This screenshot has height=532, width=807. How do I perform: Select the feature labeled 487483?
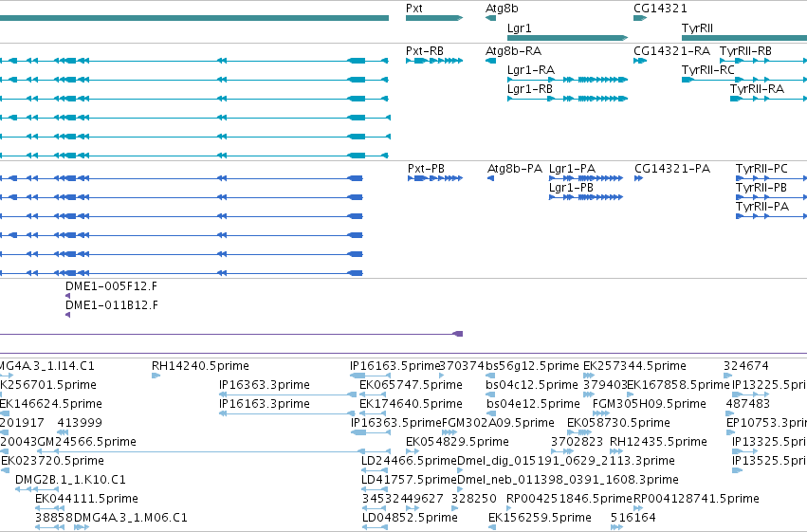[x=731, y=413]
